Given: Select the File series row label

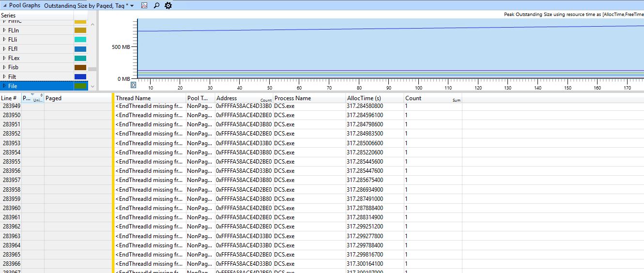Looking at the screenshot, I should [x=13, y=86].
